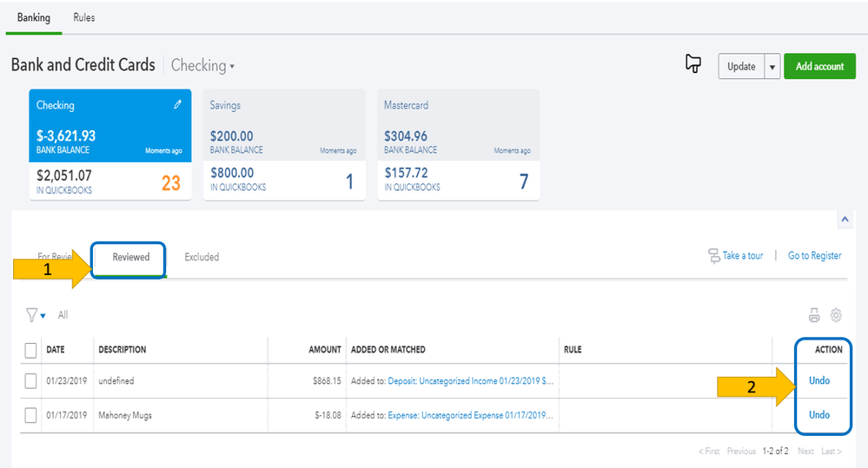
Task: Open table settings gear icon
Action: pyautogui.click(x=836, y=315)
